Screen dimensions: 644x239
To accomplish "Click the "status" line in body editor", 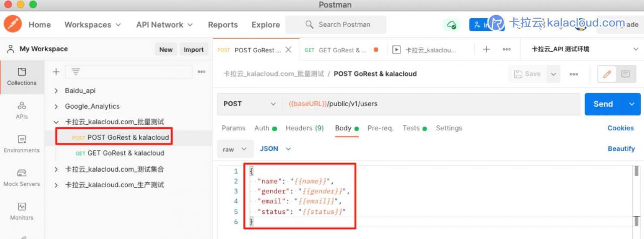I will click(301, 211).
